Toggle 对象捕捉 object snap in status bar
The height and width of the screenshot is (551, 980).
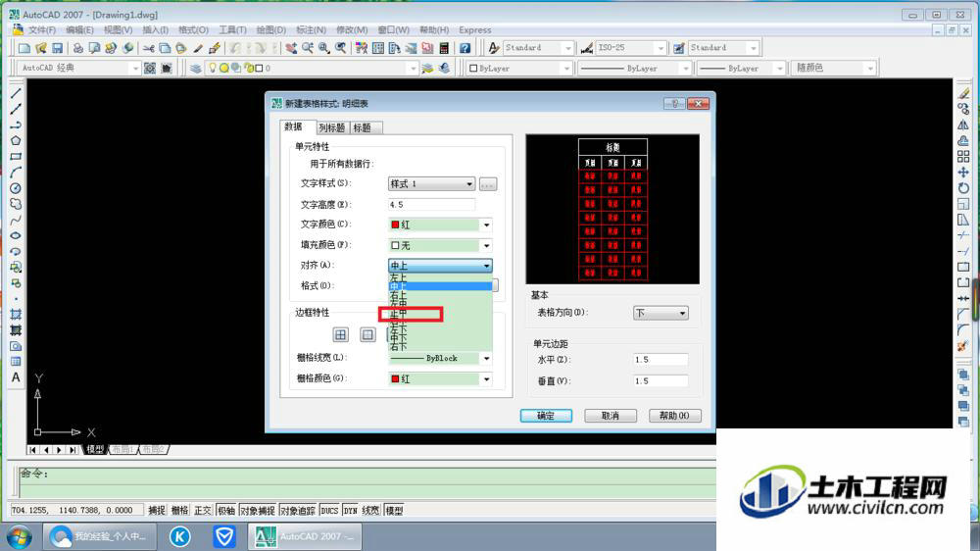(x=258, y=511)
